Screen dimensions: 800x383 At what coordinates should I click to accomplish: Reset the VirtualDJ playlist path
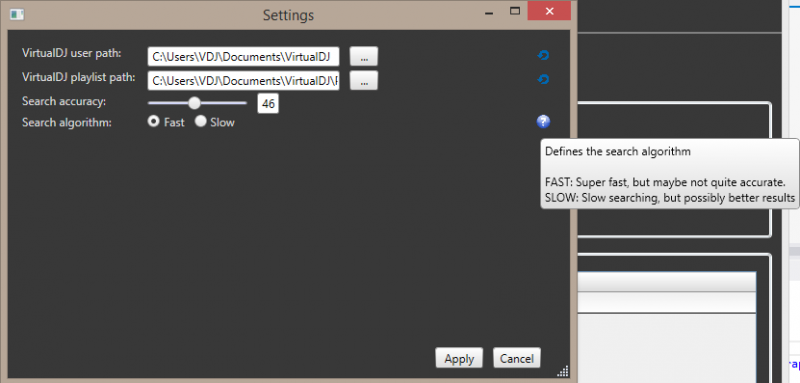[x=543, y=80]
